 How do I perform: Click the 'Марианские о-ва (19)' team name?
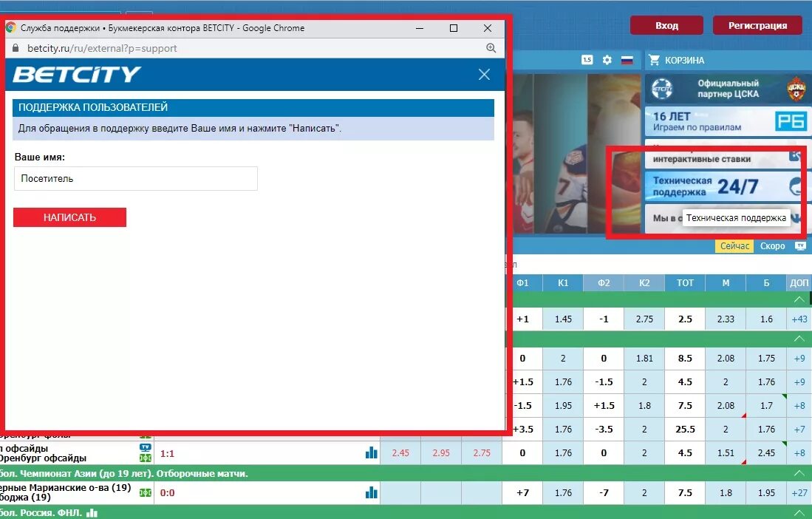[x=65, y=487]
